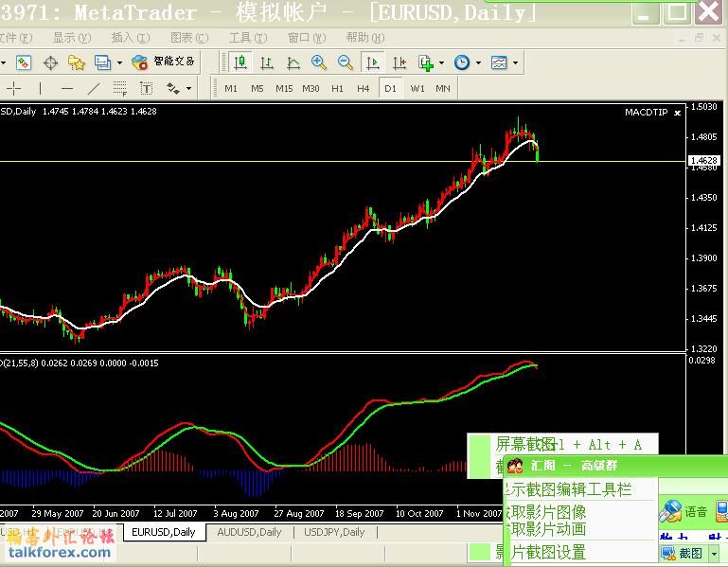Remove the MACDTIP label with its x
Screen dimensions: 728x567
[x=678, y=113]
